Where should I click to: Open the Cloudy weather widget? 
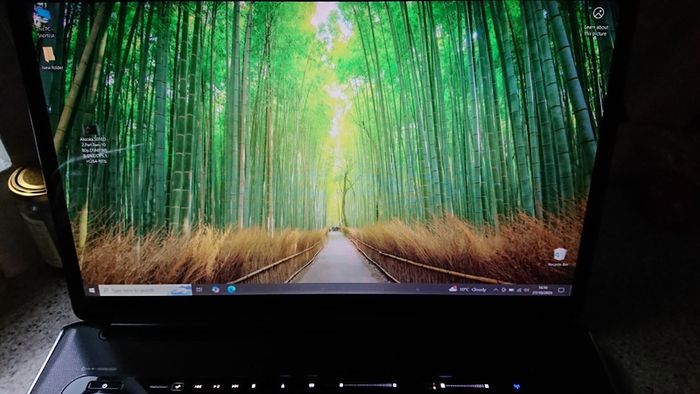point(467,290)
